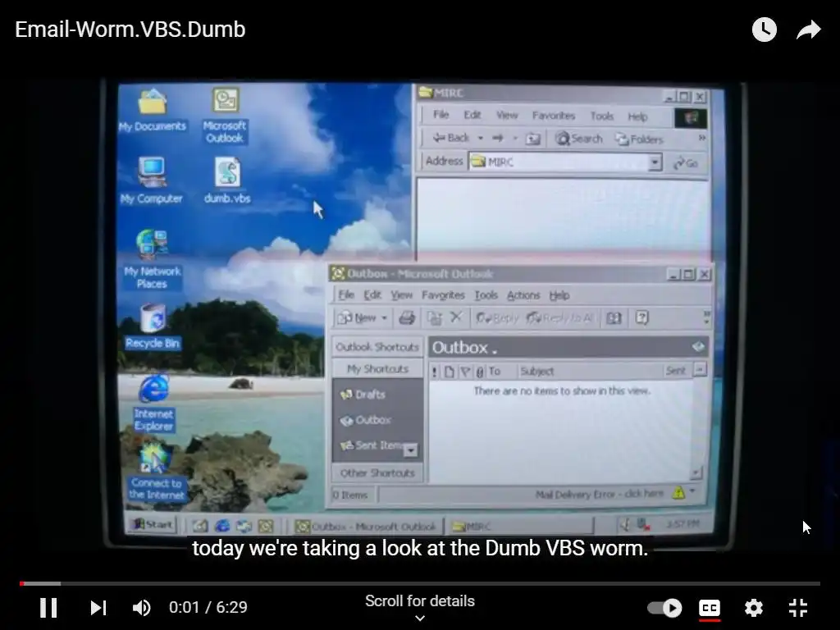Open the Drafts shortcut in Outlook

(362, 395)
